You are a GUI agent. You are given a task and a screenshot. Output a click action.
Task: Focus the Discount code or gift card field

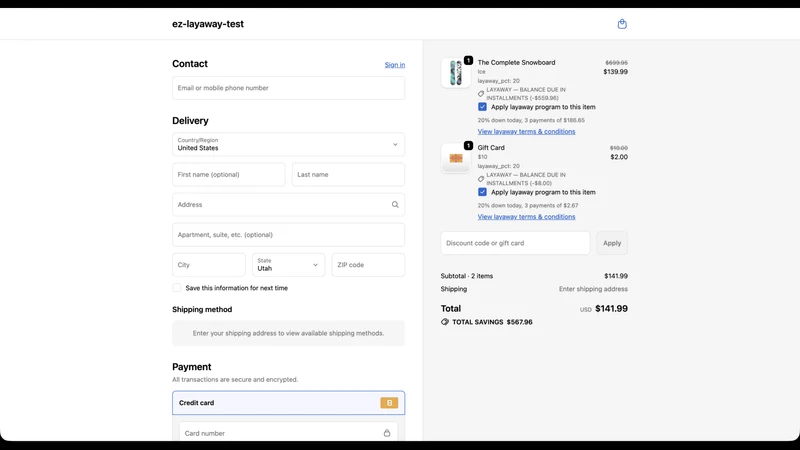(515, 243)
